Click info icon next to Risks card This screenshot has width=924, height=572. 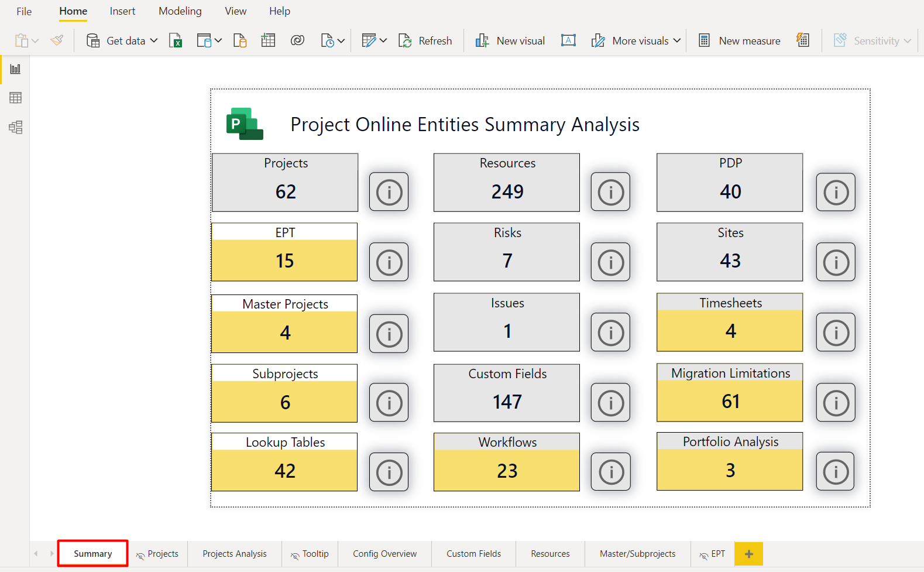pyautogui.click(x=611, y=262)
